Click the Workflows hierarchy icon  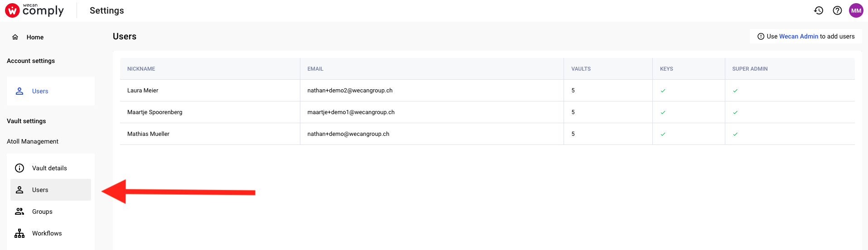pos(19,233)
